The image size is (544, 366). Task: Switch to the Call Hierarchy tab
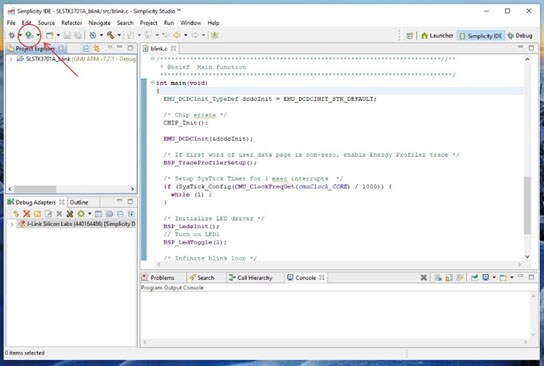[x=250, y=278]
